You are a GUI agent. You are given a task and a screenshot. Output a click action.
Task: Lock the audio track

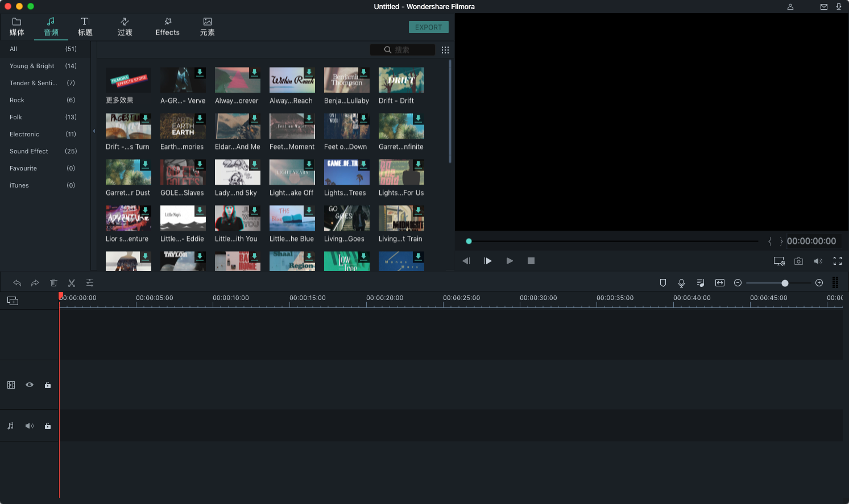coord(48,426)
